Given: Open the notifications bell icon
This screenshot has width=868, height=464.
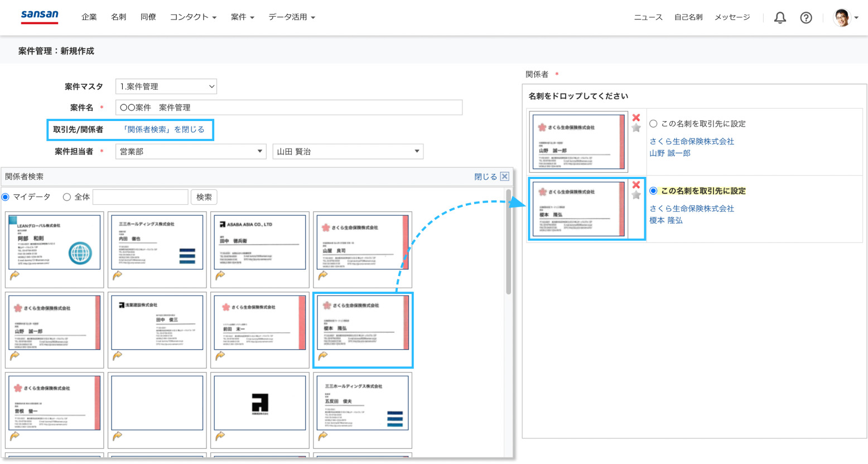Looking at the screenshot, I should [780, 18].
